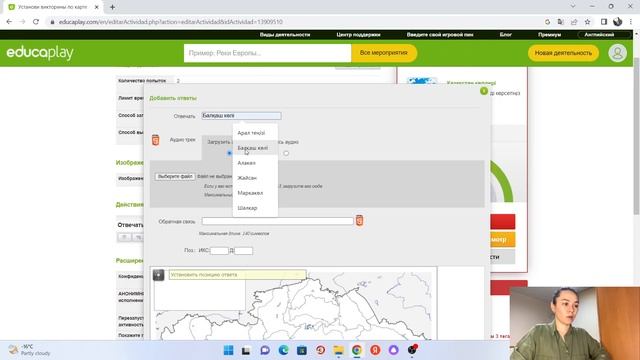Click the Выберите файл button
The height and width of the screenshot is (360, 640).
[x=175, y=176]
